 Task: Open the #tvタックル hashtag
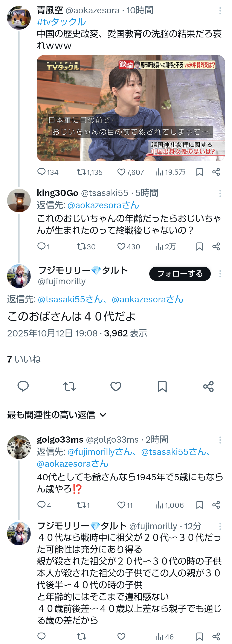(x=61, y=22)
